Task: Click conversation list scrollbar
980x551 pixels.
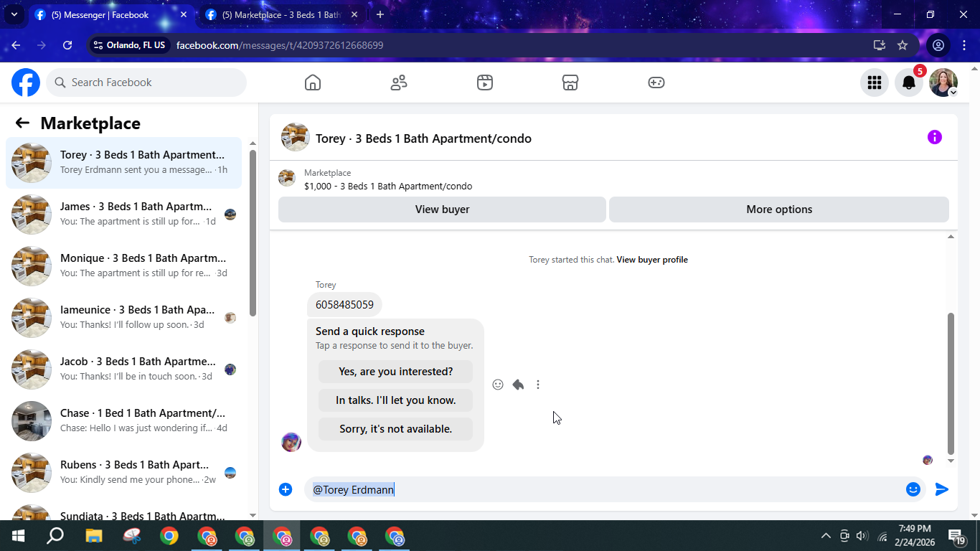Action: coord(253,233)
